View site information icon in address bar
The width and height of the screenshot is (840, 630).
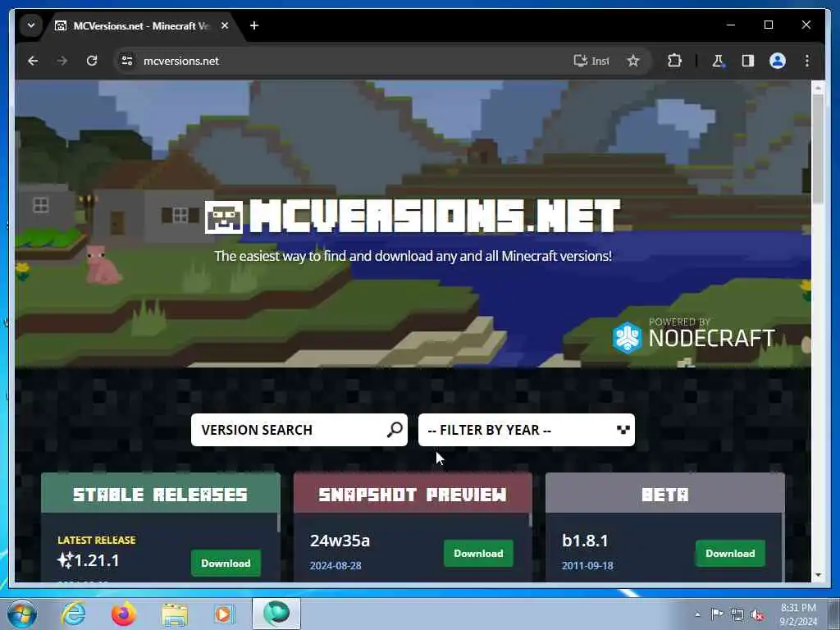point(127,61)
